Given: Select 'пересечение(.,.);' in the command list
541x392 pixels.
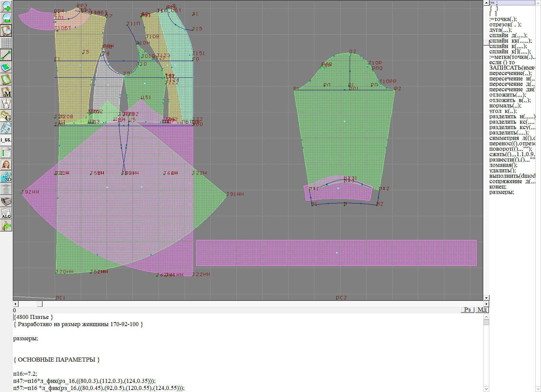Looking at the screenshot, I should coord(510,73).
